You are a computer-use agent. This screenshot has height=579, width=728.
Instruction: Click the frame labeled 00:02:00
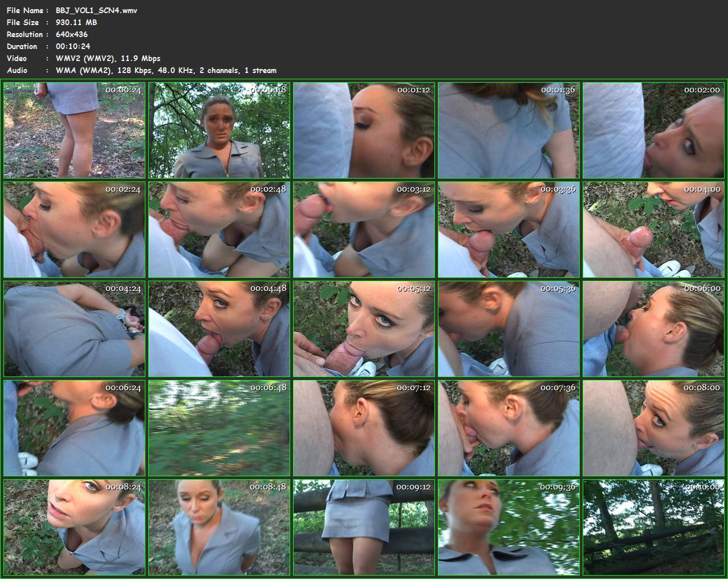pyautogui.click(x=653, y=130)
